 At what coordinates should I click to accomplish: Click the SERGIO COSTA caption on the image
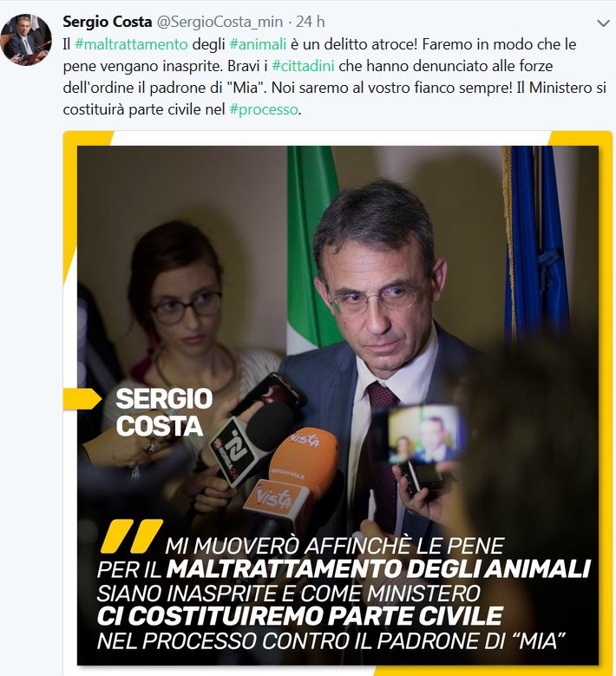(x=164, y=412)
